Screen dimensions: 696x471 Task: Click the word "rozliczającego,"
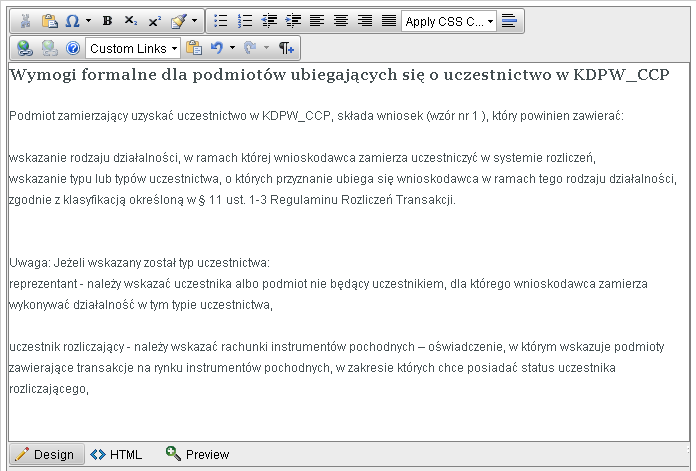(x=49, y=389)
